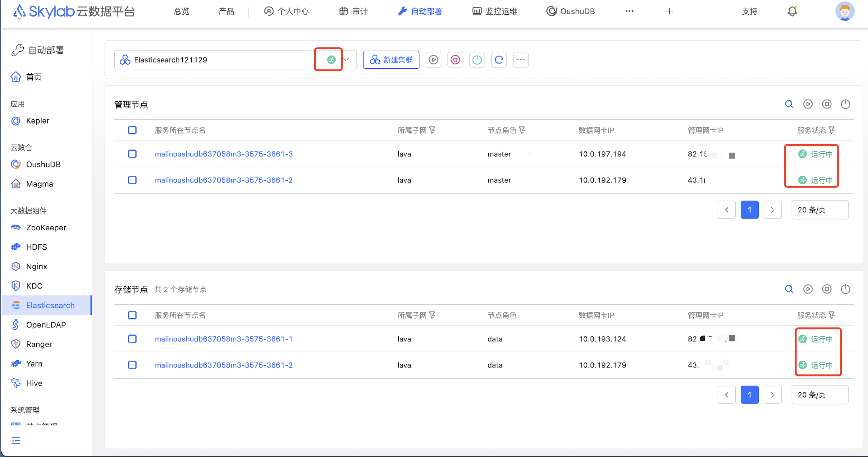The width and height of the screenshot is (868, 457).
Task: Open Magma in sidebar
Action: click(32, 184)
